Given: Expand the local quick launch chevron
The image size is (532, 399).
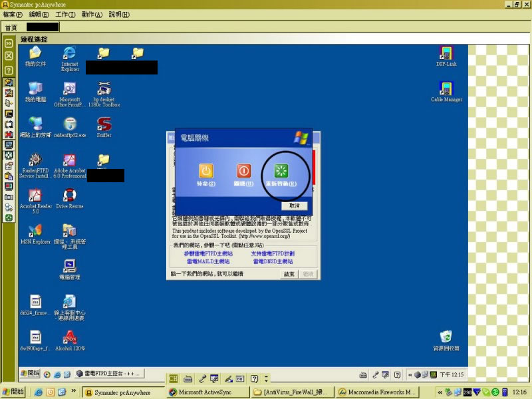Looking at the screenshot, I should click(73, 391).
